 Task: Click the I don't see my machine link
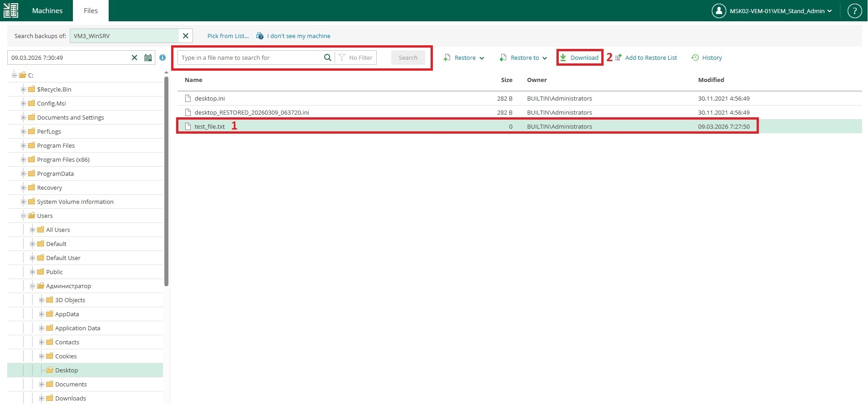coord(299,36)
